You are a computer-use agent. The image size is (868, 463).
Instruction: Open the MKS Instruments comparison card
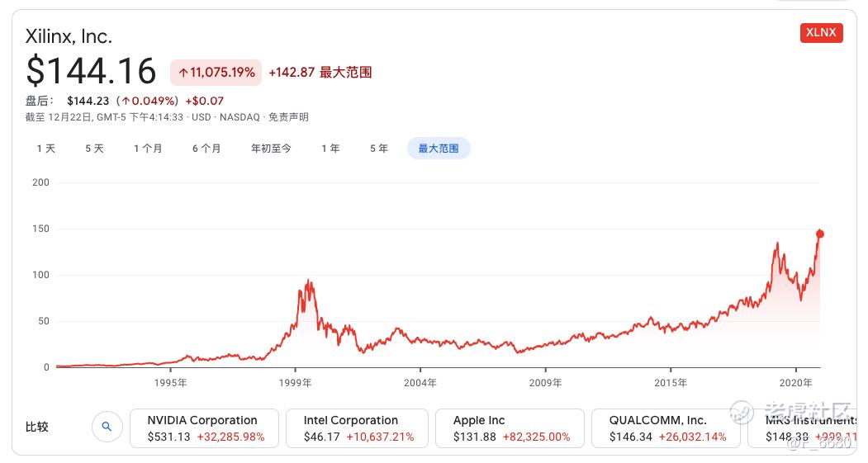click(802, 428)
